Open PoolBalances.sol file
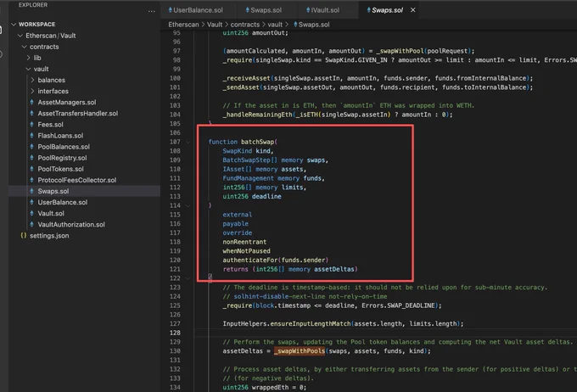The image size is (577, 392). click(x=64, y=147)
